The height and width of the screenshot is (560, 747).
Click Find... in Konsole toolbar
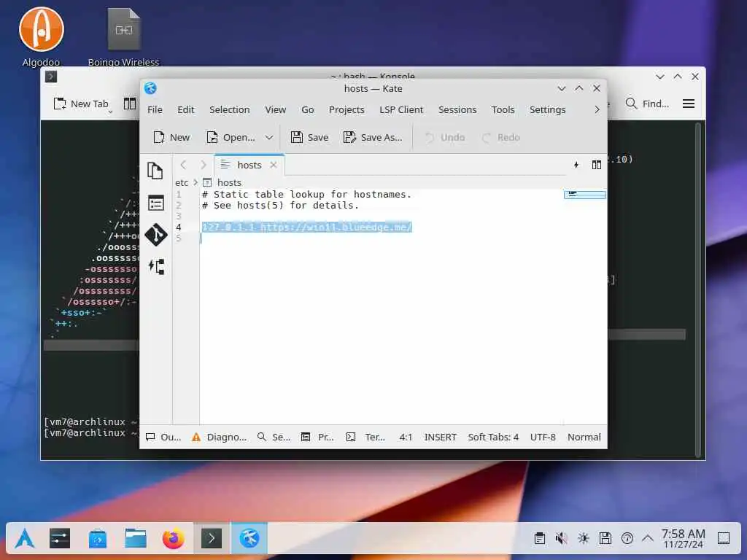648,104
